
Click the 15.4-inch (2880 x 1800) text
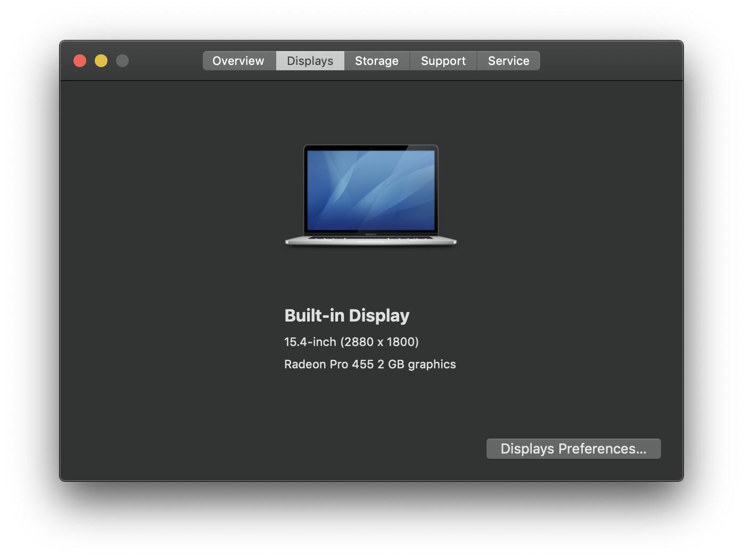click(x=351, y=342)
